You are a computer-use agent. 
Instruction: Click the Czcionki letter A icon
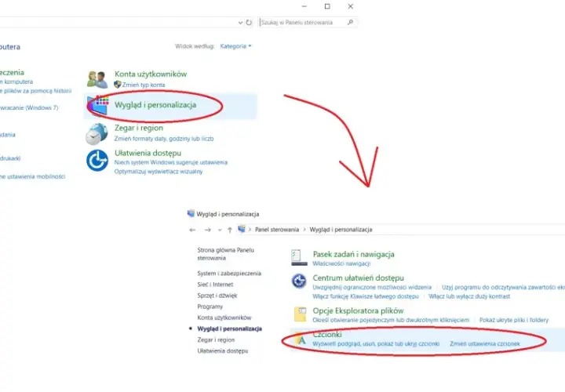tap(301, 339)
